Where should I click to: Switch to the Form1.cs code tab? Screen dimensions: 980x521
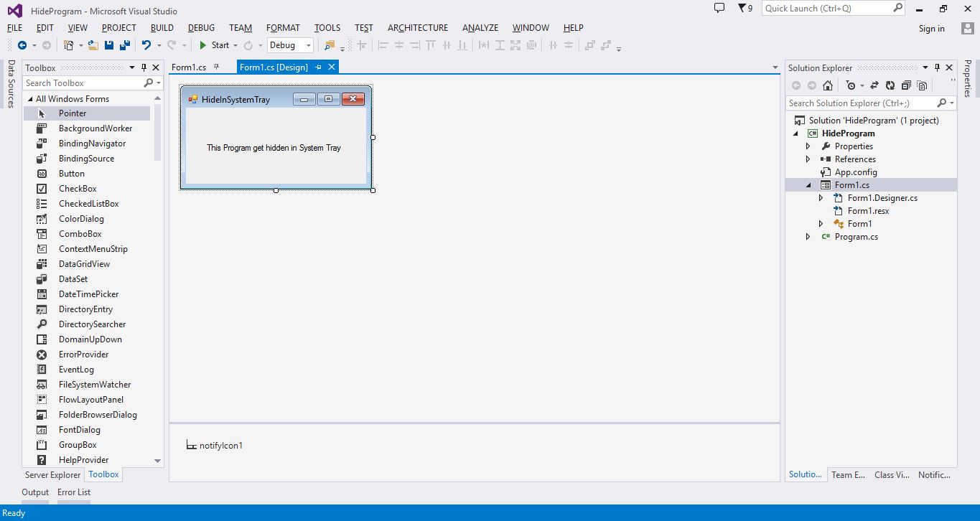[x=188, y=66]
